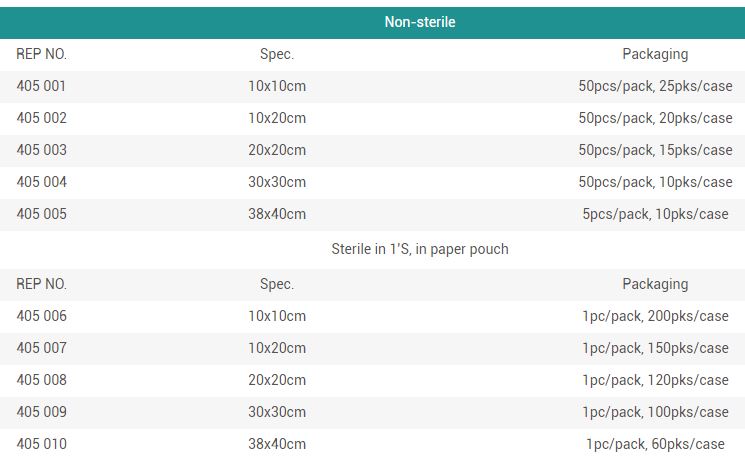Select REP NO. 405 001 cell
This screenshot has height=474, width=745.
click(41, 86)
